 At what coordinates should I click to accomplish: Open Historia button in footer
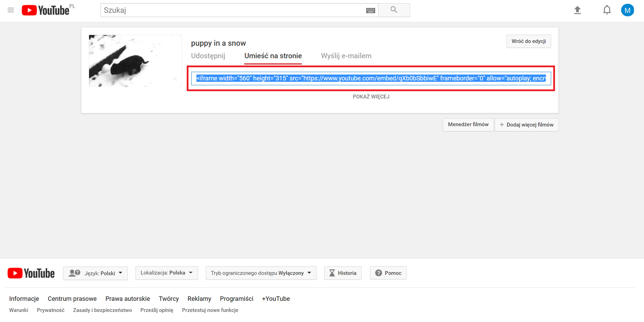[343, 273]
